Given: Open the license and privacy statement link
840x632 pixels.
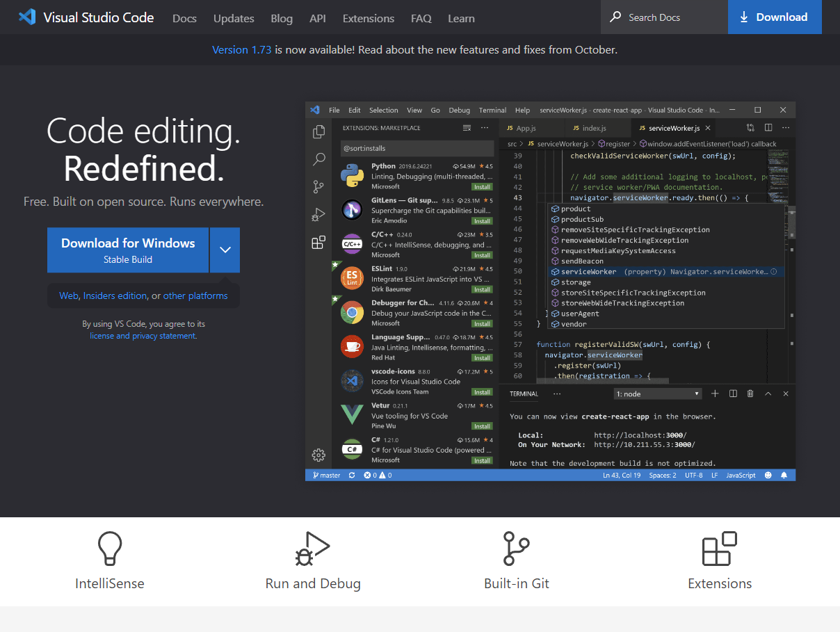Looking at the screenshot, I should pos(143,336).
